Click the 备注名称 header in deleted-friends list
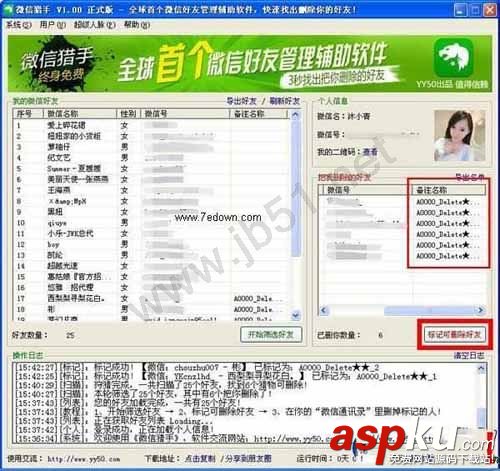500x471 pixels. [x=449, y=190]
